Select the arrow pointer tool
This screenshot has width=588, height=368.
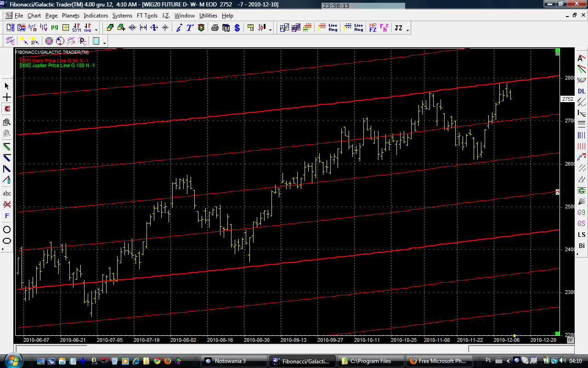(7, 86)
